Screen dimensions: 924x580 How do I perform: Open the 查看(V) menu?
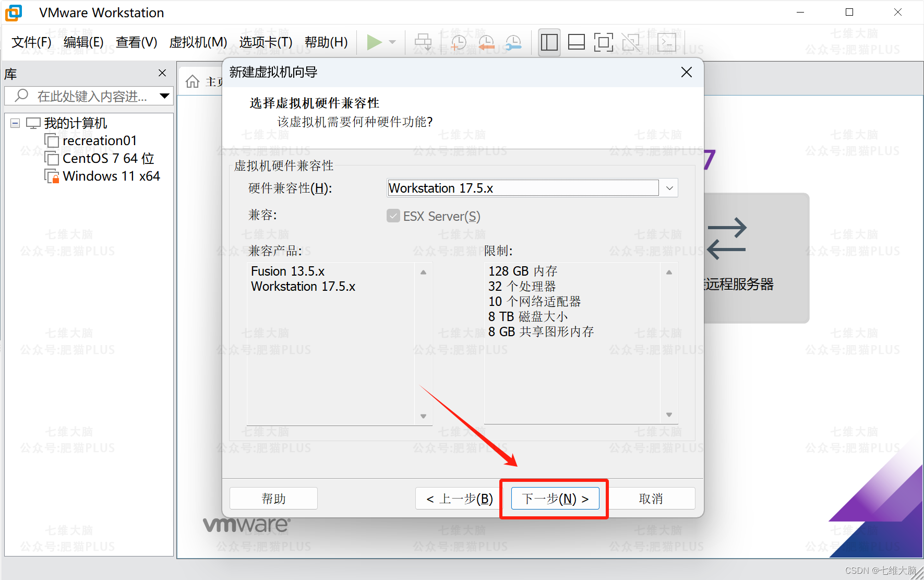[136, 42]
